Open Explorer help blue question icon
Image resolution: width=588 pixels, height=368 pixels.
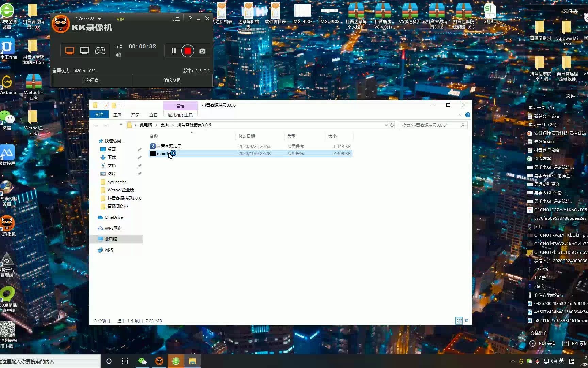pos(468,115)
